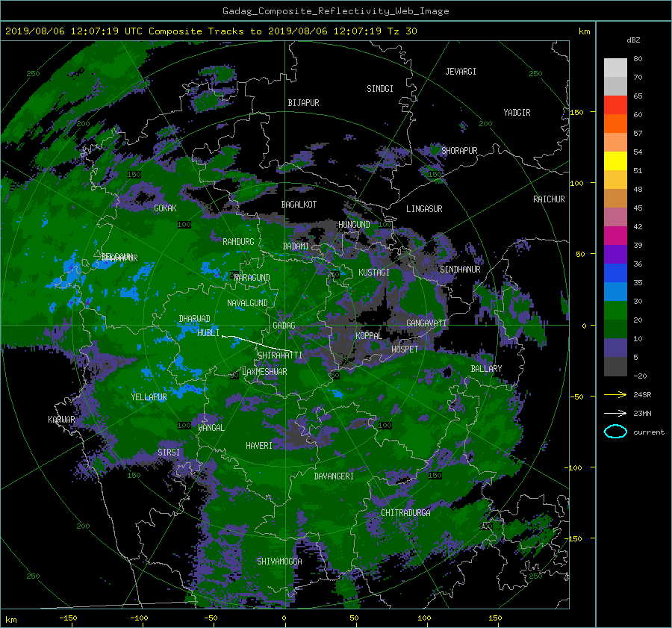
Task: Click the 23MN legend text
Action: pyautogui.click(x=642, y=414)
